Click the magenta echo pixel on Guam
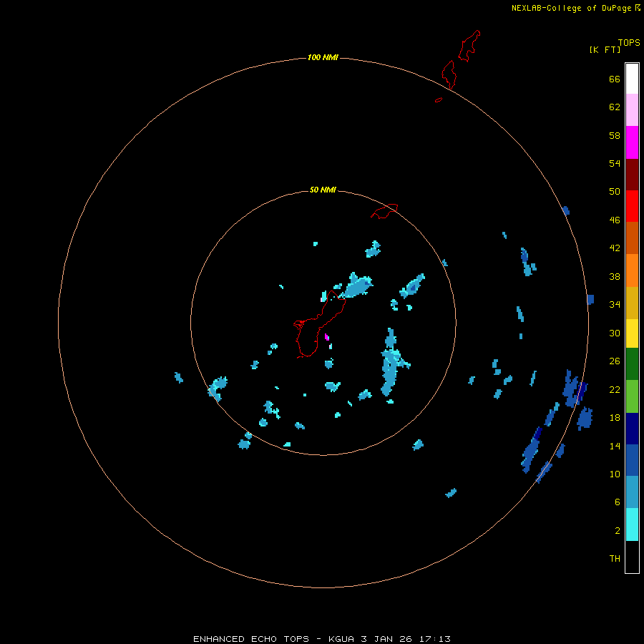644x644 pixels. point(326,337)
